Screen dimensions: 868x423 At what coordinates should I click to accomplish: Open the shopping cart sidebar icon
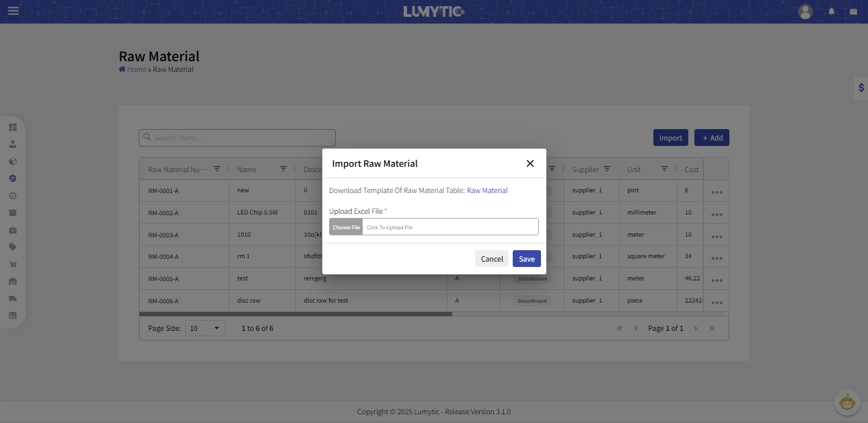click(x=13, y=264)
